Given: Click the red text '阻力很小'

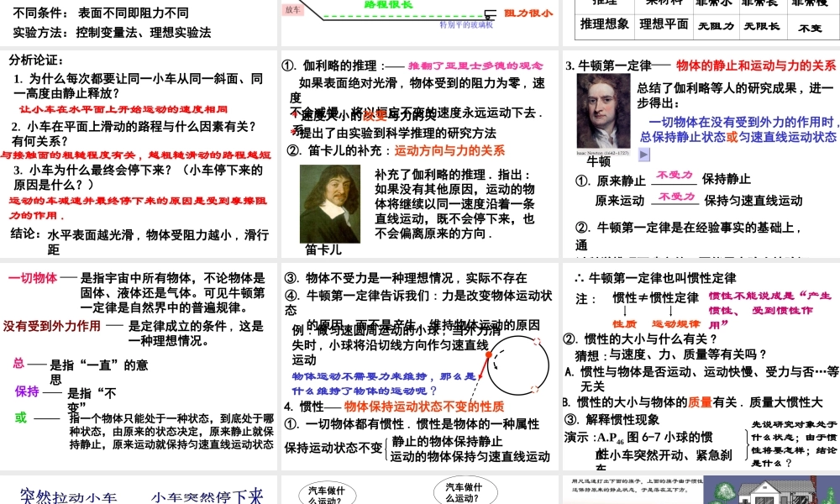Looking at the screenshot, I should pyautogui.click(x=528, y=13).
